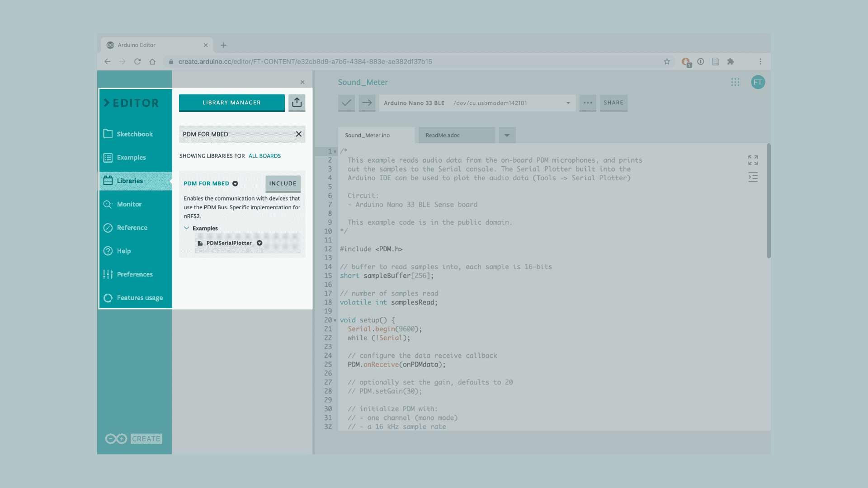Click the Verify checkmark icon

point(346,103)
